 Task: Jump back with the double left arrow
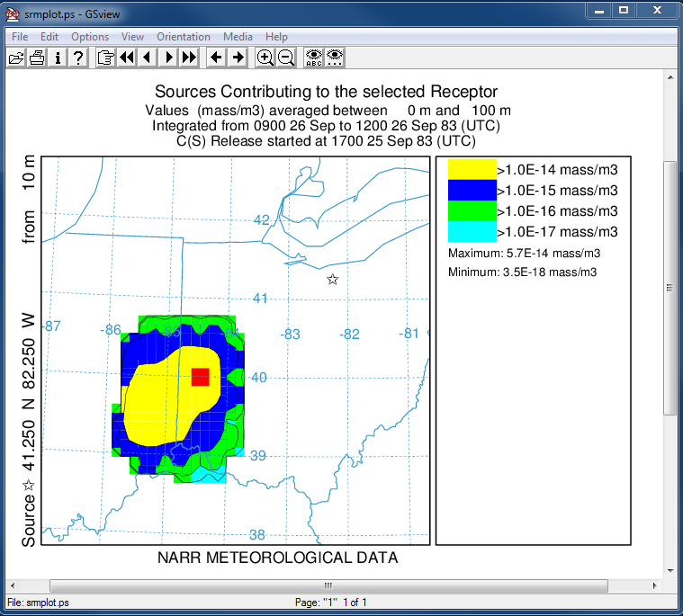[126, 58]
